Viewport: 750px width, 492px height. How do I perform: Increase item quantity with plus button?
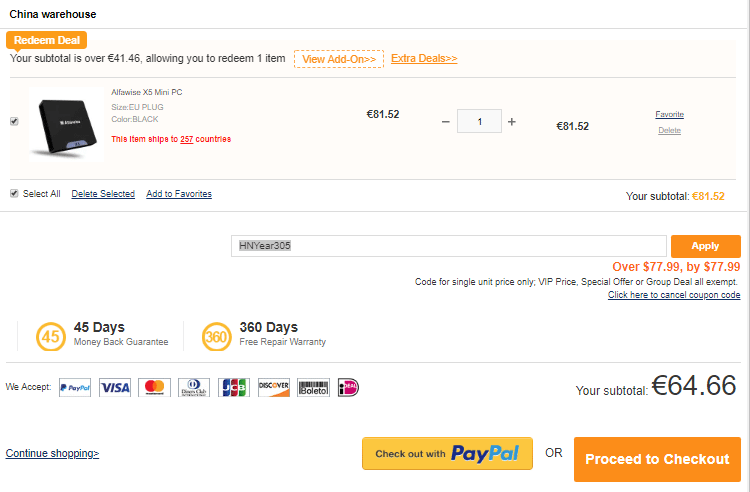(x=512, y=122)
